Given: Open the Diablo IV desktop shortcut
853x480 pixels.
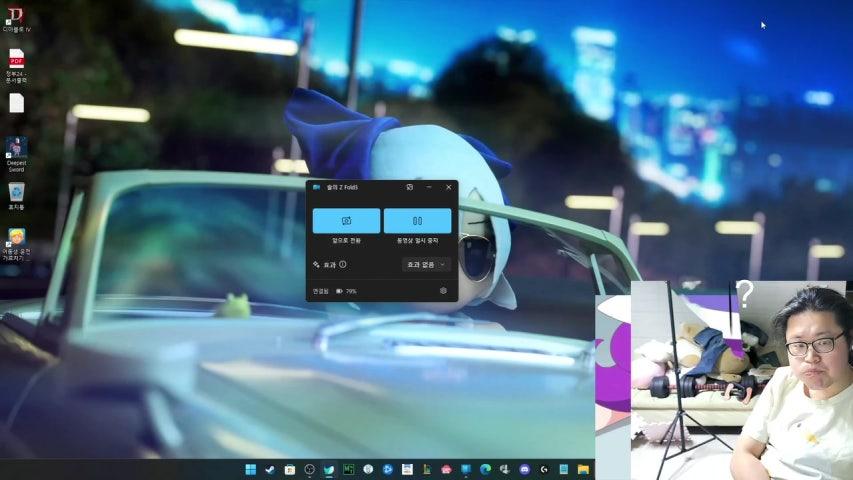Looking at the screenshot, I should 16,17.
